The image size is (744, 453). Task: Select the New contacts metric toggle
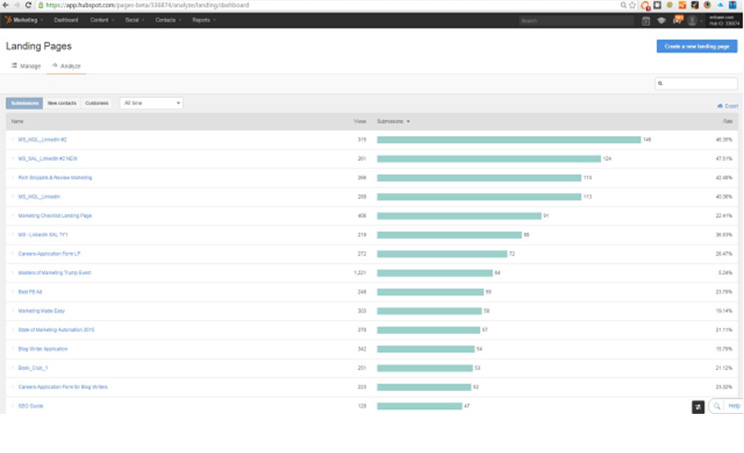62,103
